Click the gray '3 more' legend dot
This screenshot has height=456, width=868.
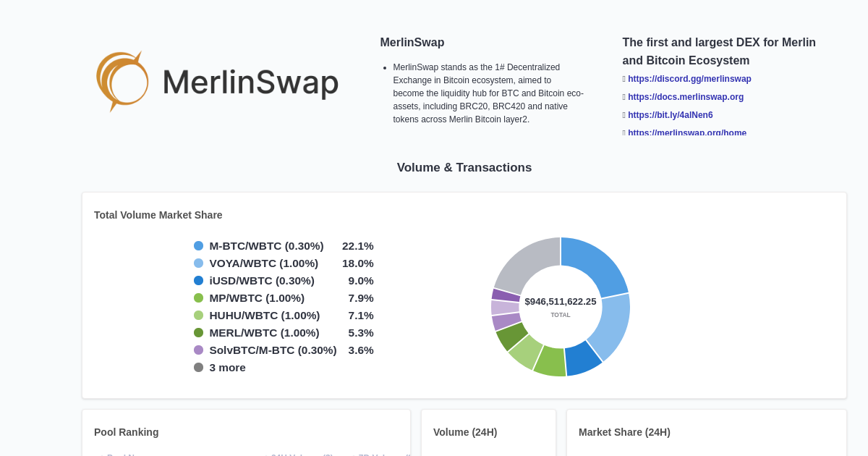198,367
